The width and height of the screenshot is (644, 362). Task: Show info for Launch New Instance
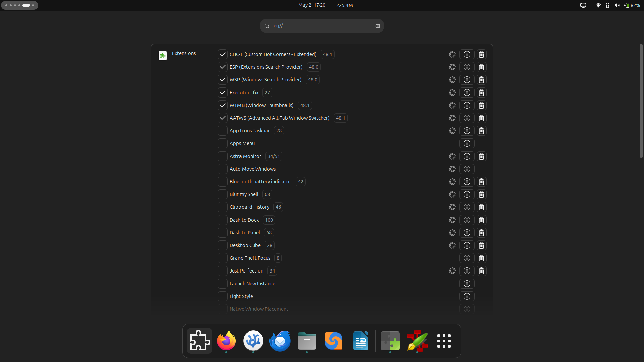[x=467, y=284]
